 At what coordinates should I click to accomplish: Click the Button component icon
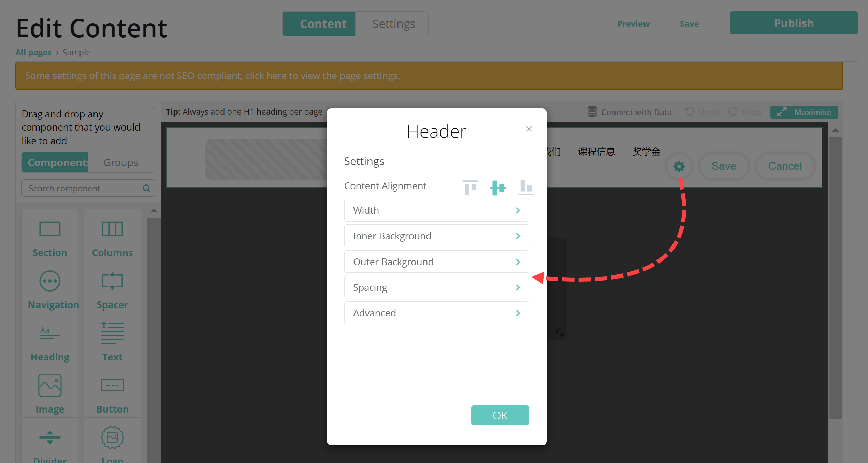pos(112,385)
